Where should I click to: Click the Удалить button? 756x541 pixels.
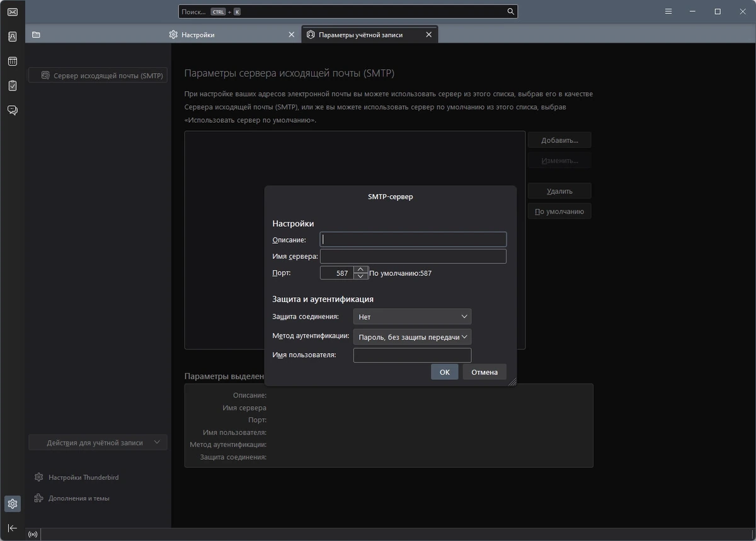559,191
